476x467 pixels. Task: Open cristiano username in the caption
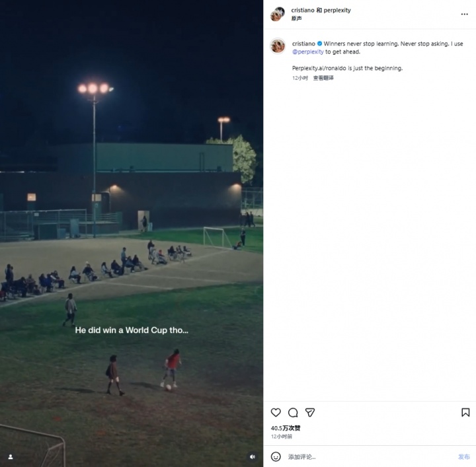[303, 44]
